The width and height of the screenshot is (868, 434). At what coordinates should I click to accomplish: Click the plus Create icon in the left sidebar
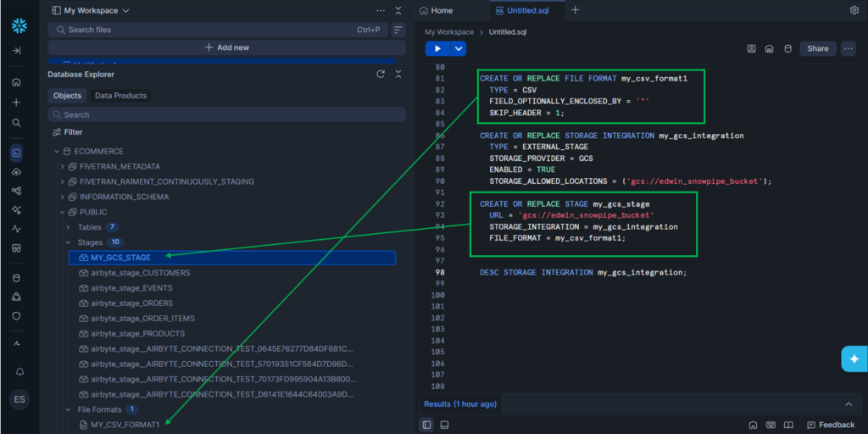pyautogui.click(x=17, y=103)
